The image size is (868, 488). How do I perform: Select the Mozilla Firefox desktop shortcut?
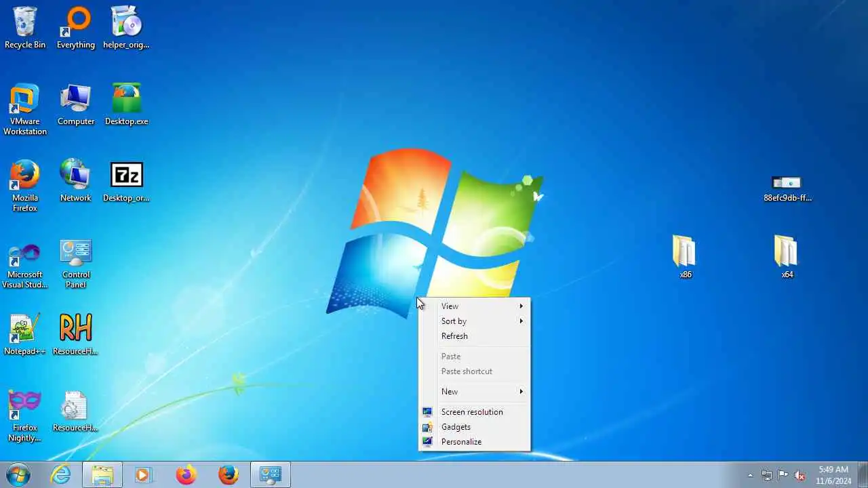(25, 186)
